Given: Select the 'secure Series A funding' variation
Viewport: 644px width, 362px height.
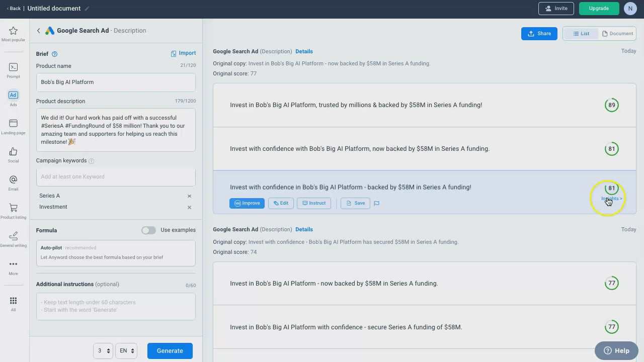Looking at the screenshot, I should (x=425, y=327).
